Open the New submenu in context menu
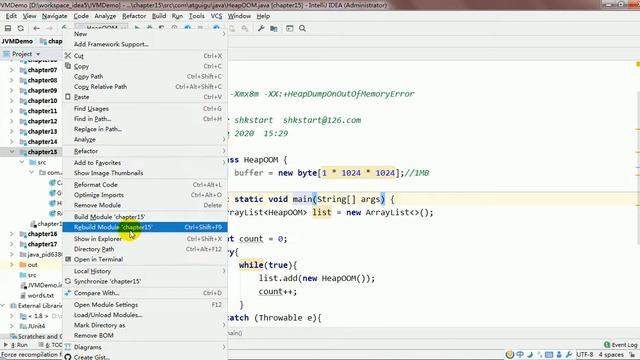This screenshot has width=640, height=360. [x=145, y=34]
